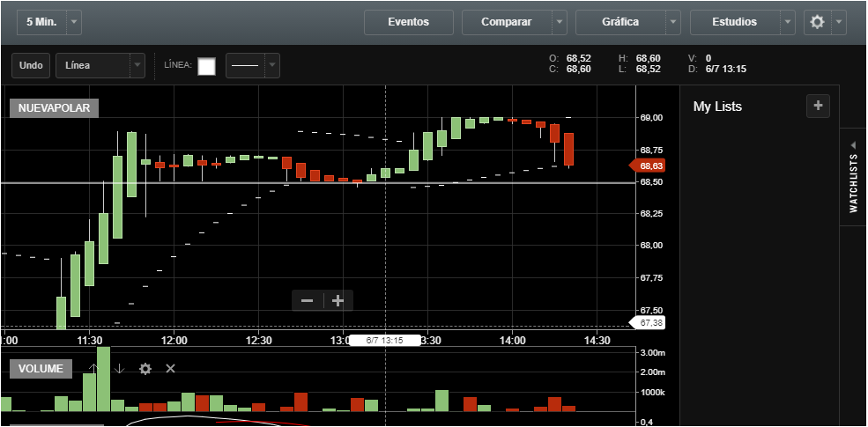Screen dimensions: 868x427
Task: Expand the Línea tool dropdown arrow
Action: pos(137,65)
